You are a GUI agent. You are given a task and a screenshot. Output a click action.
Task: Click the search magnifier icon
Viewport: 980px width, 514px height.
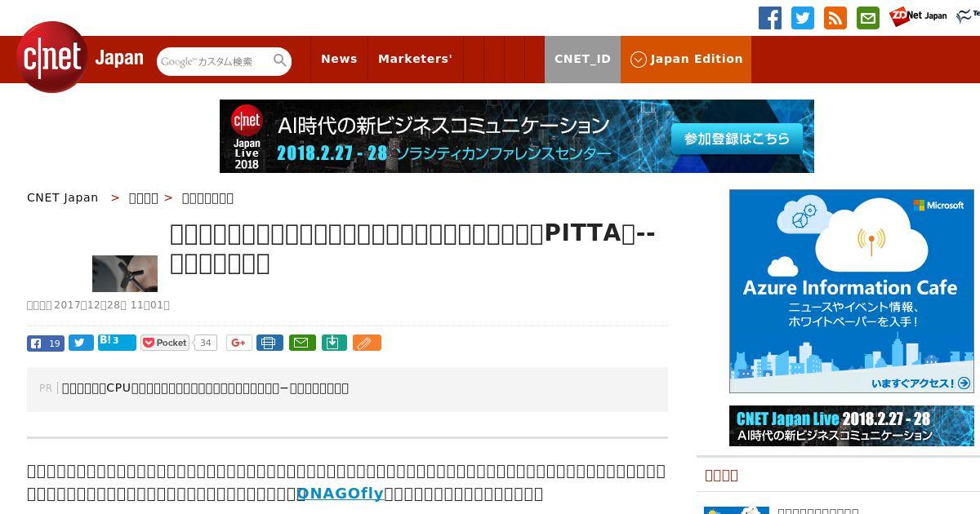280,60
